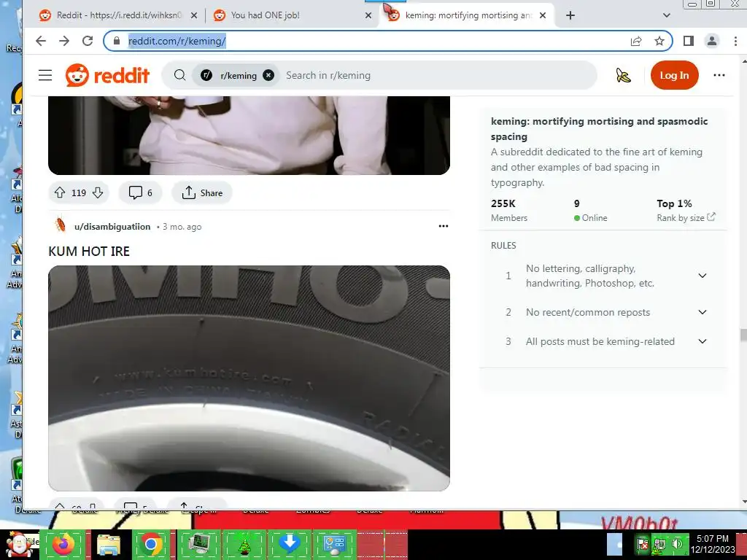Click the taskbar clock showing 5:07 PM
Viewport: 747px width, 560px height.
712,544
